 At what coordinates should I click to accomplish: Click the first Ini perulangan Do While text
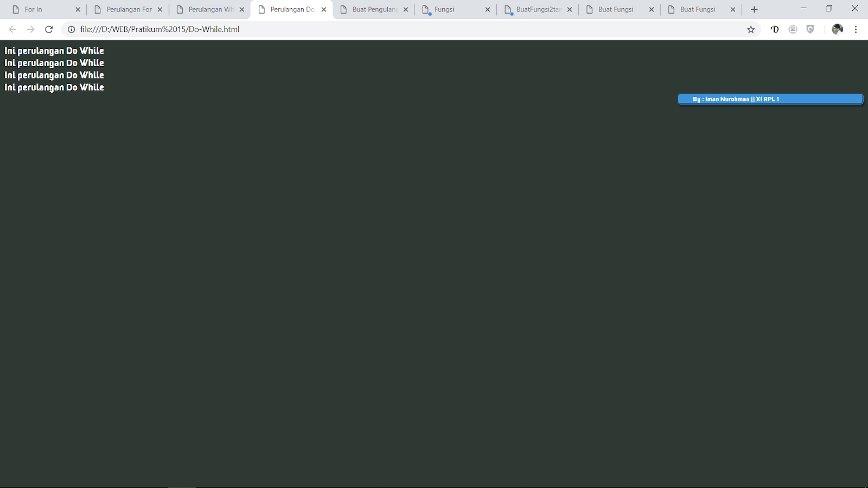(x=54, y=50)
